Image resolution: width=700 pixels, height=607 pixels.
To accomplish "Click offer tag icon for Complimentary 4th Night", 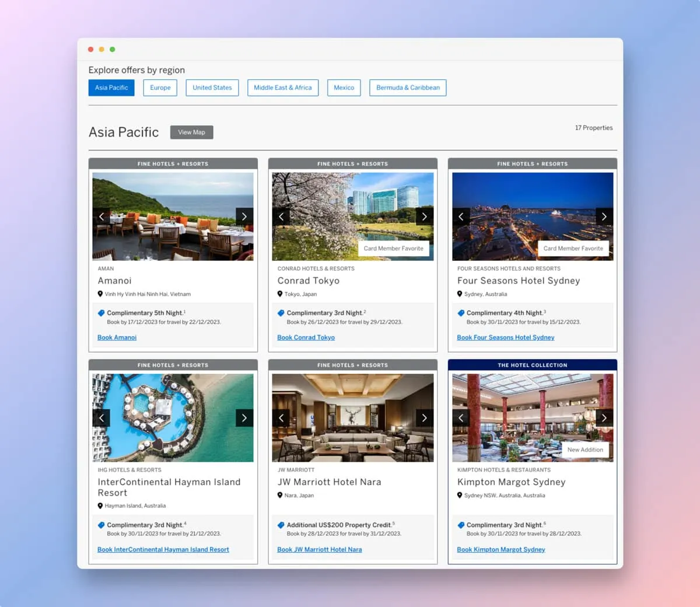I will 461,313.
